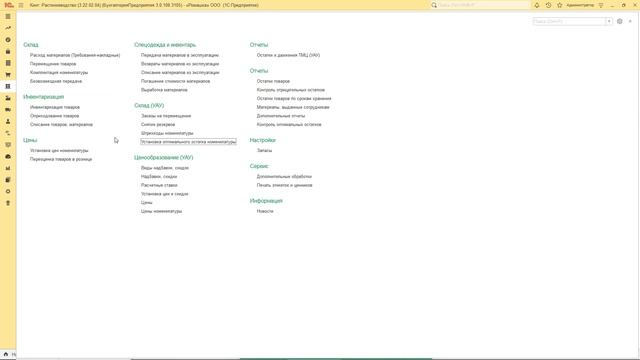This screenshot has width=640, height=360.
Task: Open the sections menu icon atop the sidebar
Action: click(8, 17)
